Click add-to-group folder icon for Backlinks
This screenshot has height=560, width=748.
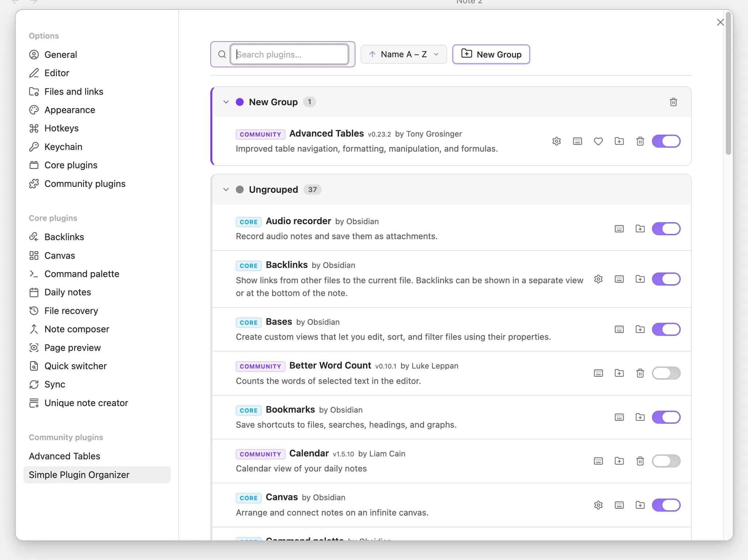pyautogui.click(x=640, y=279)
